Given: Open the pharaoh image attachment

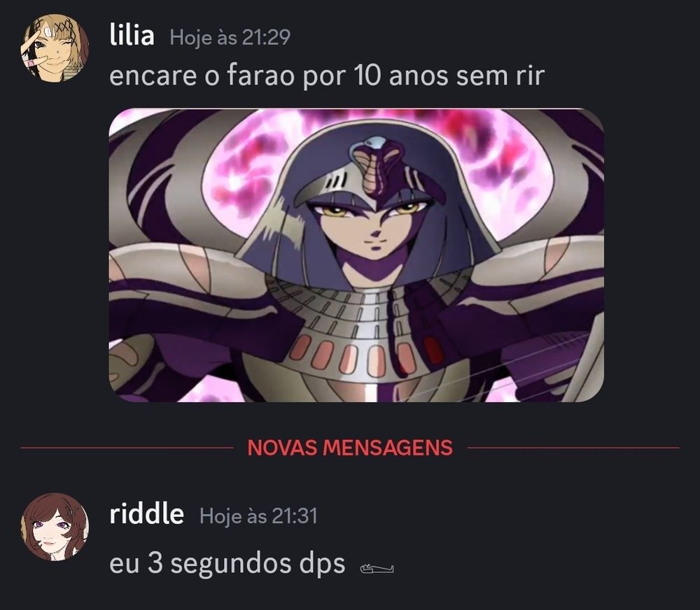Looking at the screenshot, I should (356, 255).
